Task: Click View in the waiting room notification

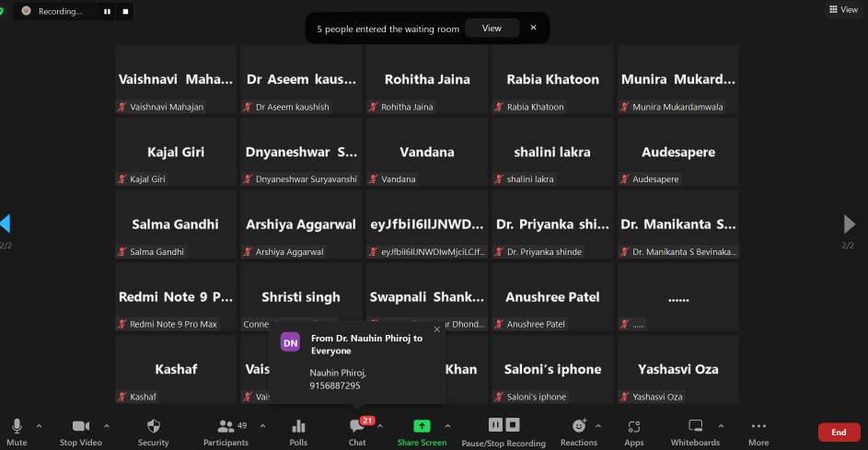Action: click(x=492, y=29)
